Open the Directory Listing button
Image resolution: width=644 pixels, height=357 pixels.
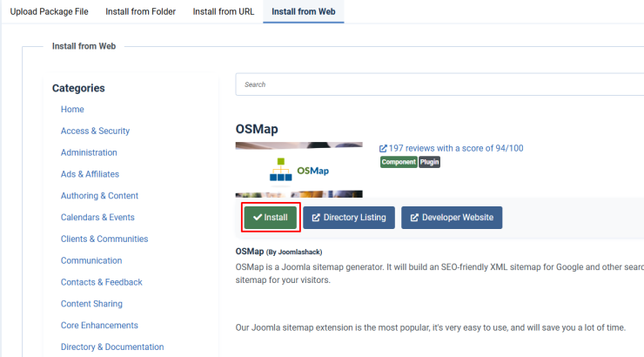pos(349,218)
